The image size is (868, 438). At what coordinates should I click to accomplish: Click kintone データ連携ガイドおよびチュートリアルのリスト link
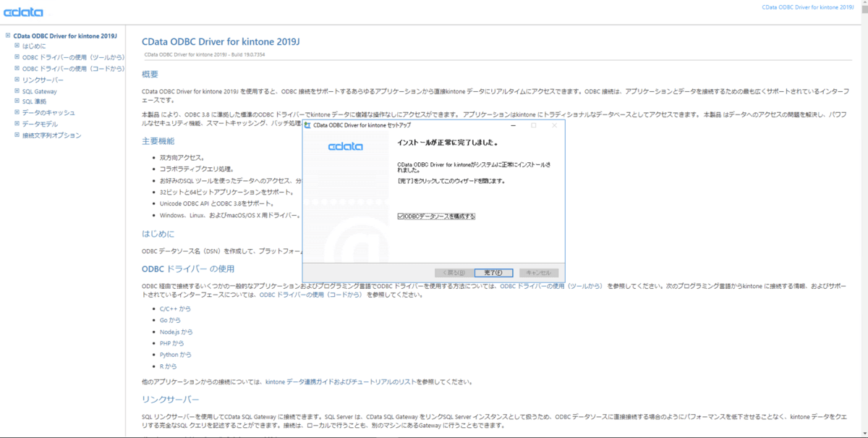coord(359,382)
